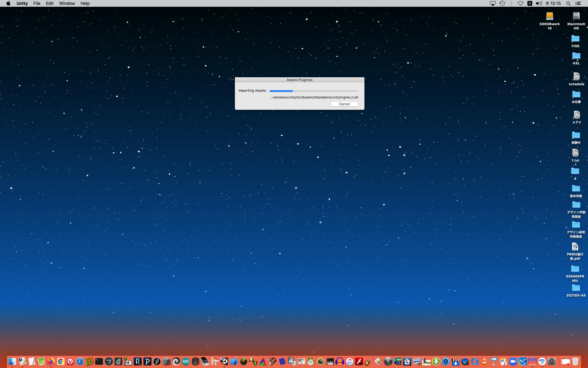This screenshot has width=588, height=368.
Task: Launch Zoom from the Dock
Action: [513, 362]
